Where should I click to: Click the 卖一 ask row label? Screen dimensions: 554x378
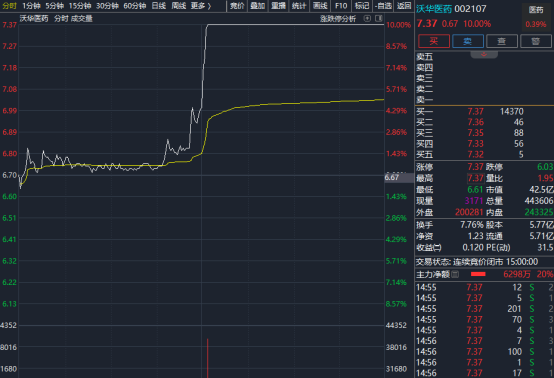(x=424, y=100)
